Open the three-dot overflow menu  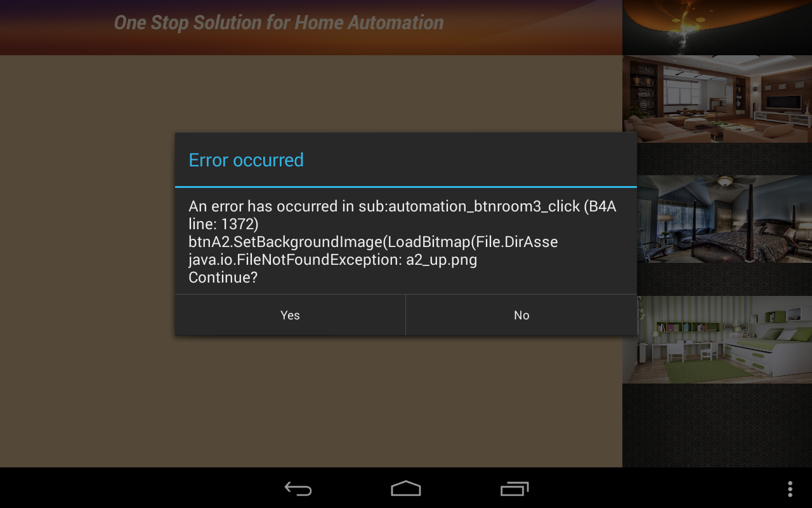click(x=790, y=488)
